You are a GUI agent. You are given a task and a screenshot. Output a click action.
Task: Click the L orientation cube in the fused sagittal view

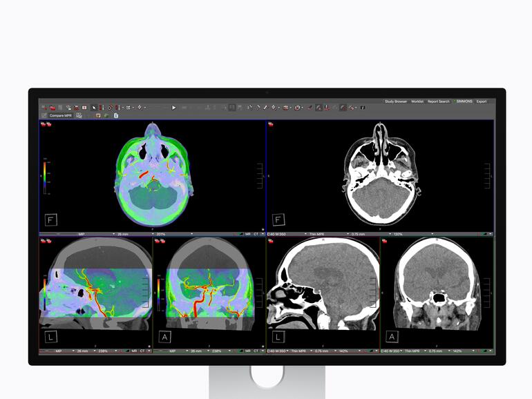[x=51, y=337]
